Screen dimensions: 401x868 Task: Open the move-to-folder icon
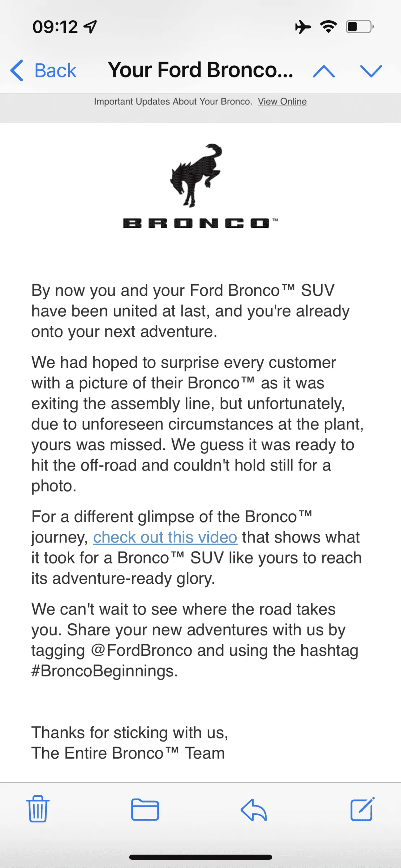145,809
